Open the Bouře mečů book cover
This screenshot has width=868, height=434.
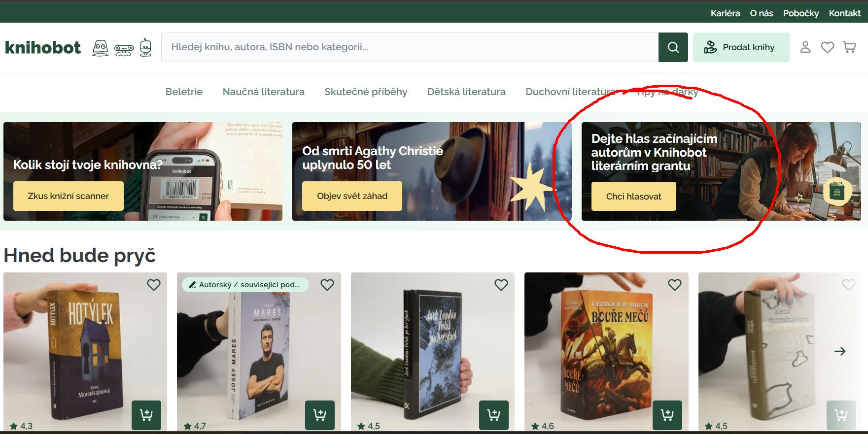coord(606,351)
